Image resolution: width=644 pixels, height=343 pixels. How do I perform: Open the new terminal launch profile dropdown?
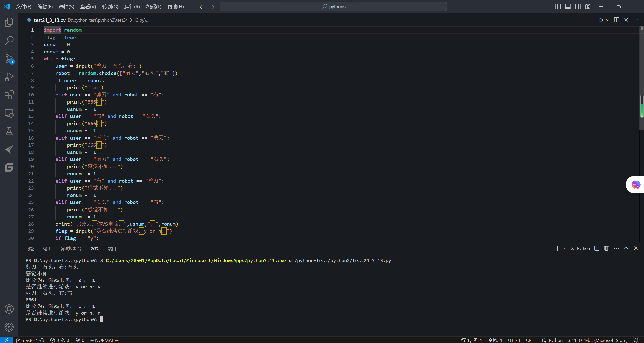pyautogui.click(x=564, y=248)
